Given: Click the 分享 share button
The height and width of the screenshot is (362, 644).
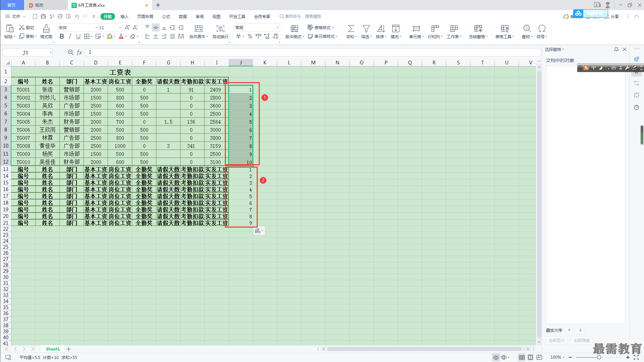Looking at the screenshot, I should [x=612, y=16].
